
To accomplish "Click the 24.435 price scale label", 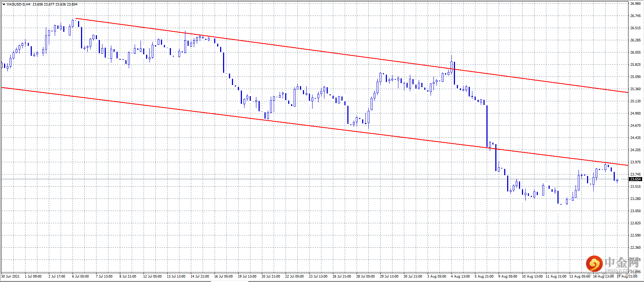I will [635, 138].
